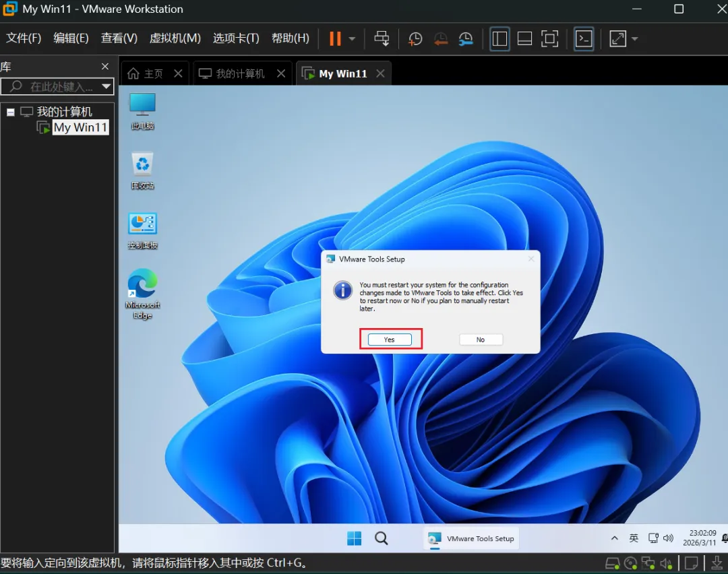Viewport: 728px width, 574px height.
Task: Click the Send Ctrl+Alt+Del toolbar icon
Action: 382,38
